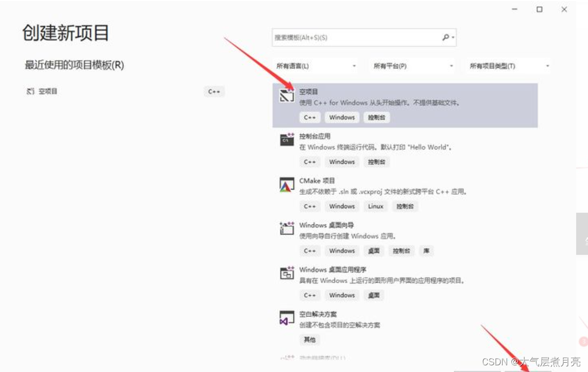Click the Empty Project (空项目) template icon
This screenshot has width=588, height=372.
click(x=287, y=95)
